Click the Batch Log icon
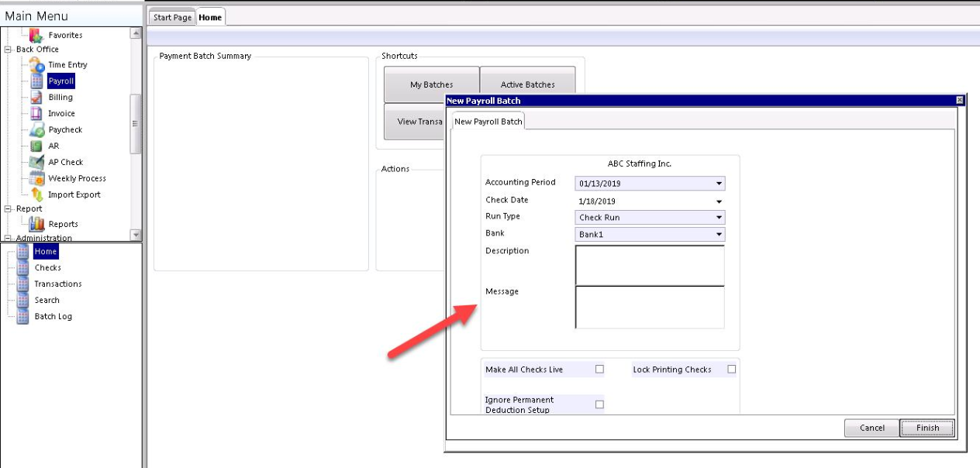This screenshot has height=468, width=980. pyautogui.click(x=22, y=317)
